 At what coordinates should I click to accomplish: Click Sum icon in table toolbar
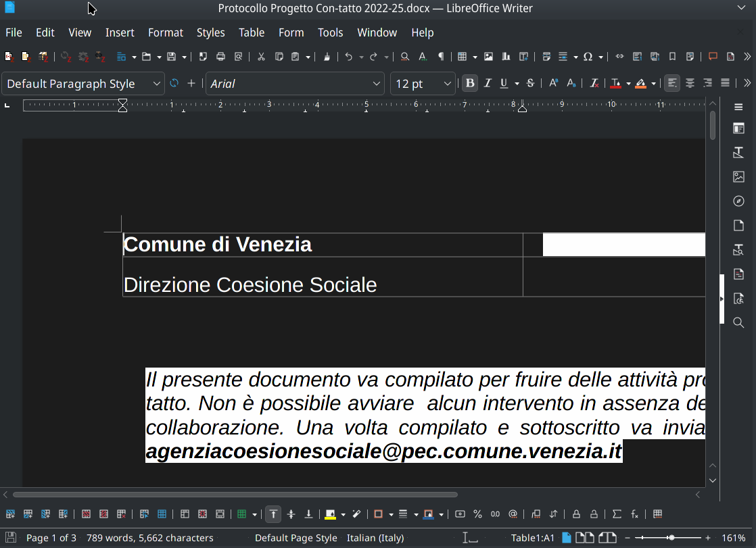617,514
